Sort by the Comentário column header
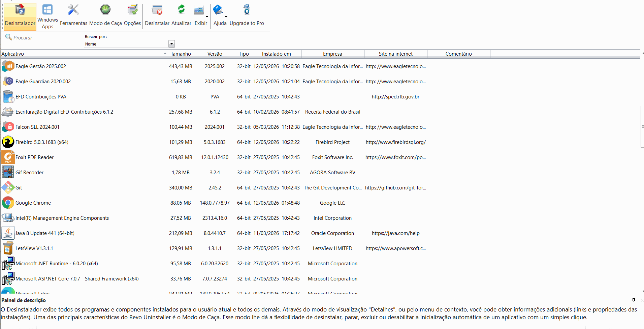 (x=459, y=54)
